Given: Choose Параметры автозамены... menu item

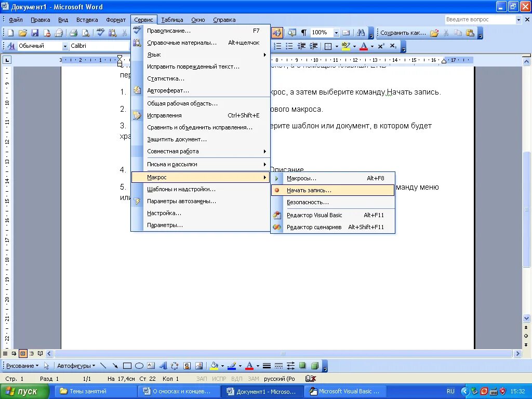Looking at the screenshot, I should click(200, 201).
